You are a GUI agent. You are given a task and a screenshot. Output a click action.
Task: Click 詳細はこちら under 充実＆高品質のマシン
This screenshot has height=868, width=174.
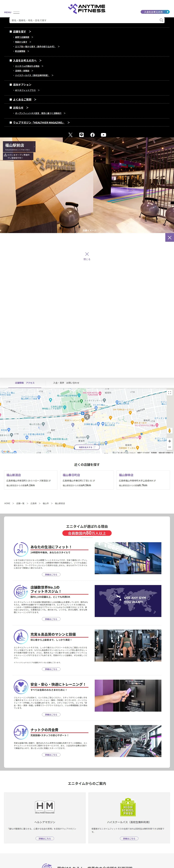(51, 669)
